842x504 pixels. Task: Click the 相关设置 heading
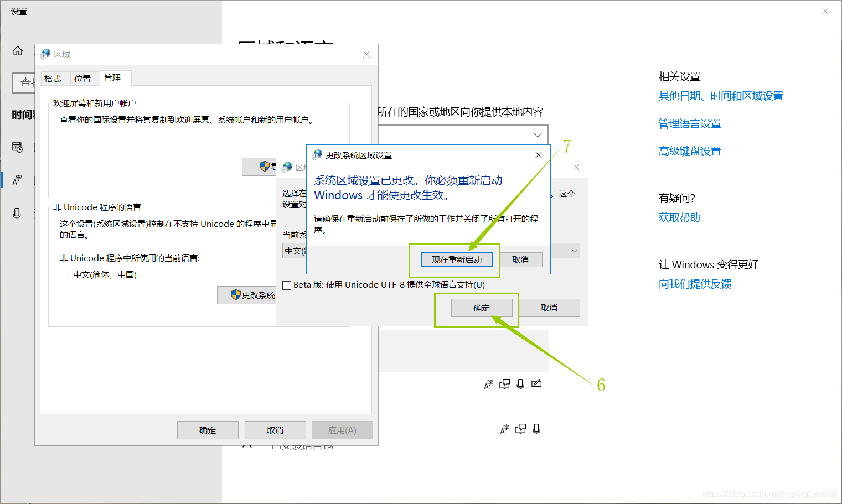679,76
